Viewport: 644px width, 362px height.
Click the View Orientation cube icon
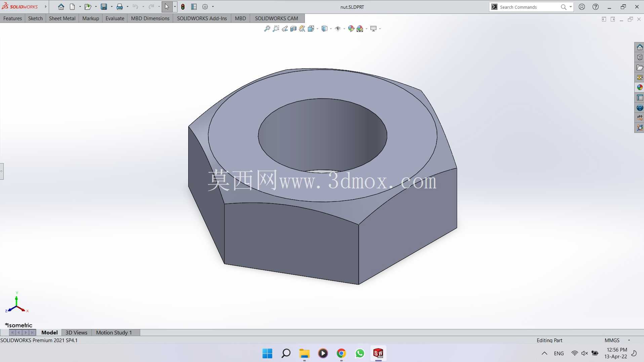pos(311,29)
